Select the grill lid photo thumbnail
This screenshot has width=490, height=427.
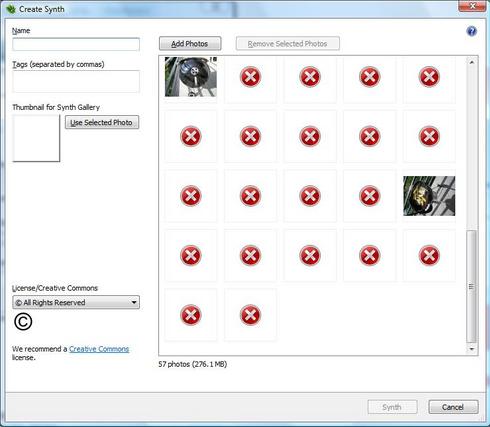point(191,77)
